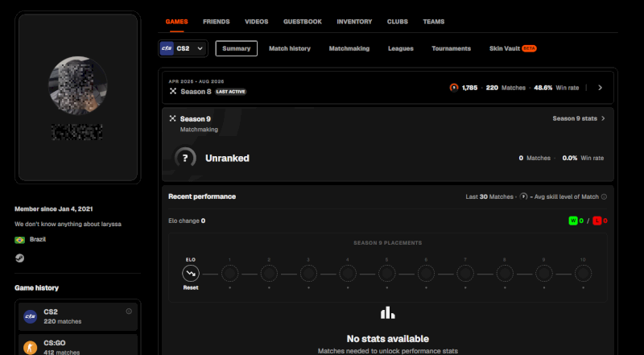The width and height of the screenshot is (644, 355).
Task: Click the profile avatar picture
Action: point(78,85)
